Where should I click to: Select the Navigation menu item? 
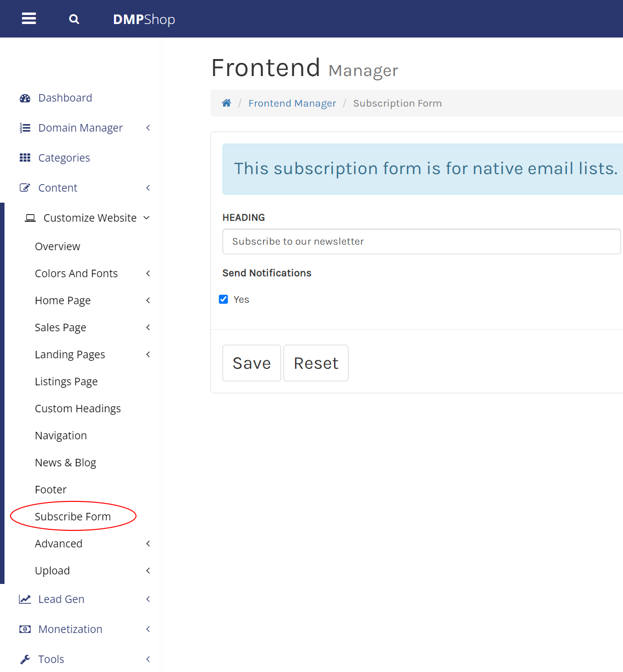click(x=61, y=435)
